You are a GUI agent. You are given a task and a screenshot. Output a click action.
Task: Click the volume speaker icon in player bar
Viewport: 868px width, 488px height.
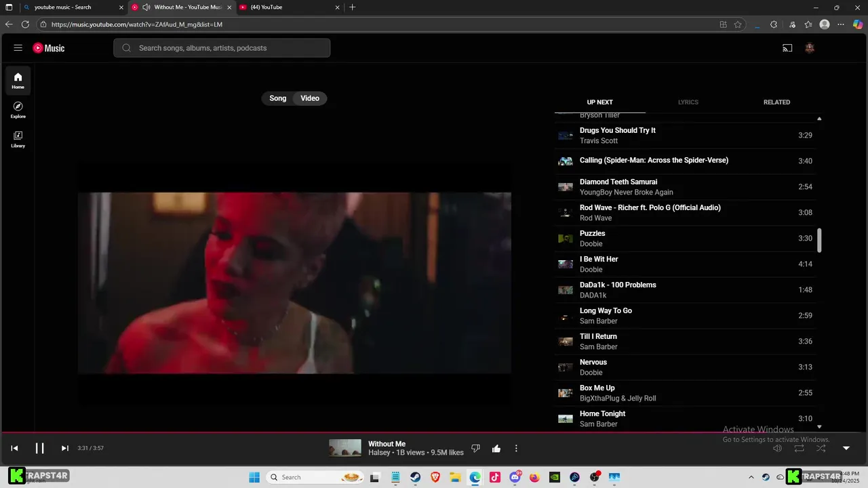pos(778,448)
